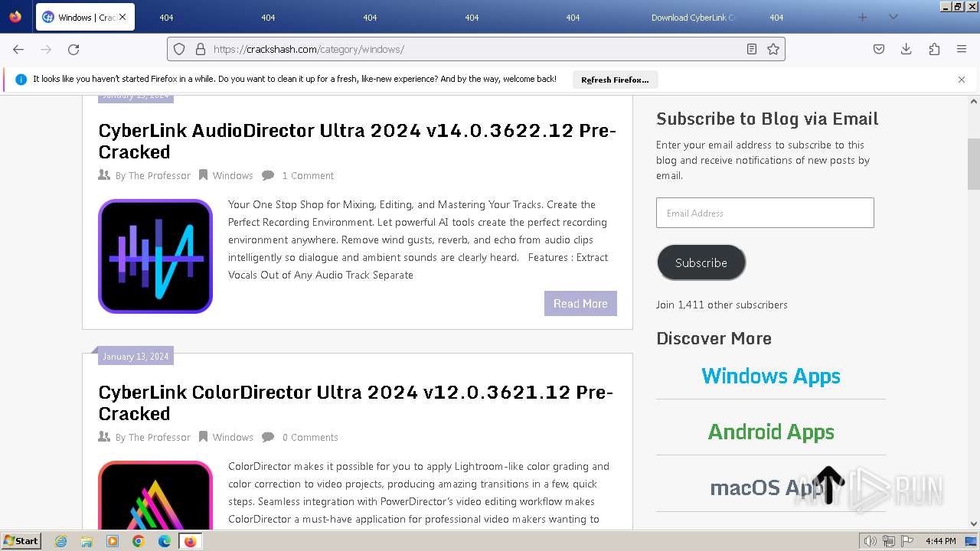The height and width of the screenshot is (551, 980).
Task: Show site security info via padlock
Action: coord(201,49)
